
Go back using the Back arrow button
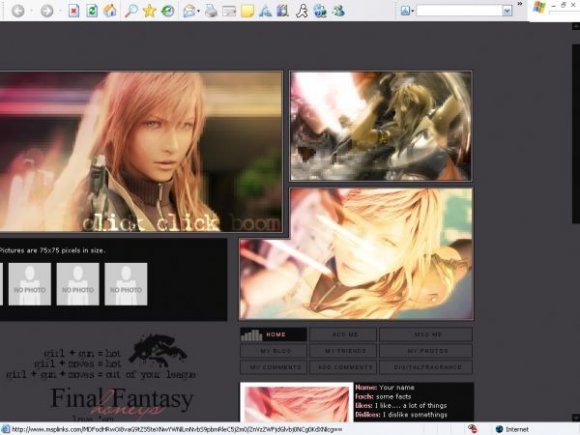point(18,11)
